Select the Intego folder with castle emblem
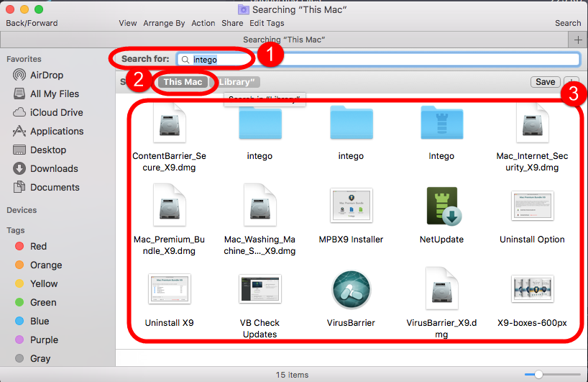 pos(441,124)
